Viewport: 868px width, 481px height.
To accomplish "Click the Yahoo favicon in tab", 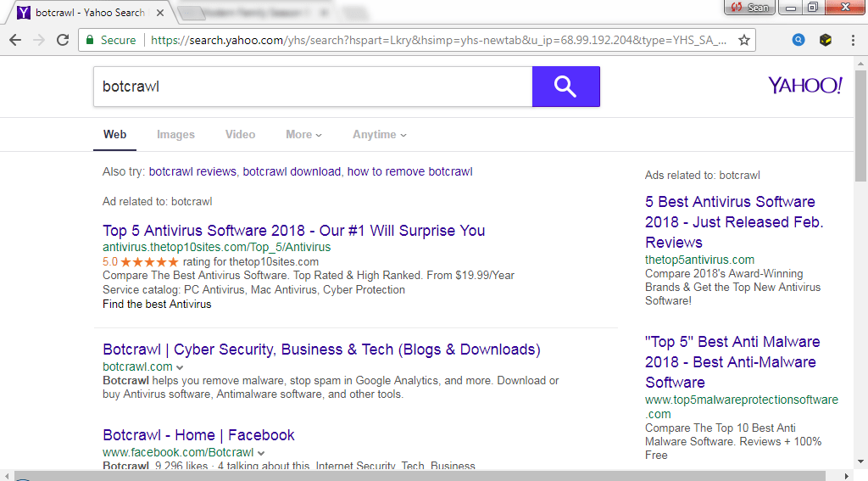I will (23, 12).
